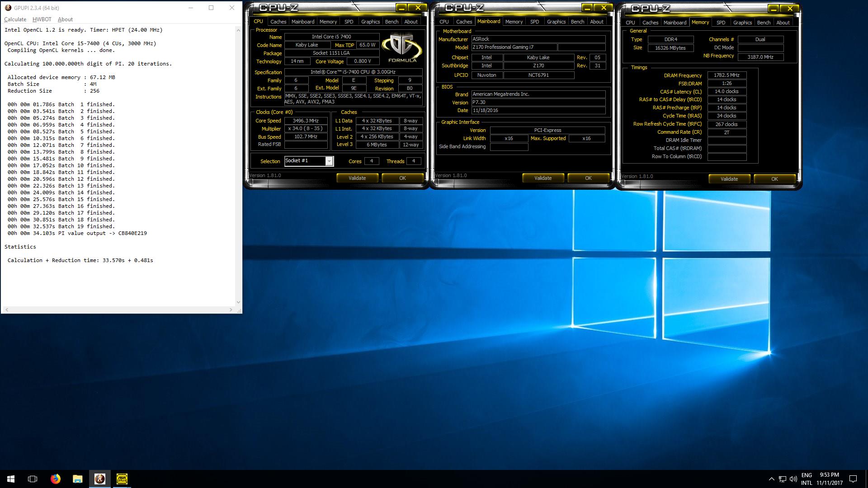
Task: Click GPUPI vertical scrollbar down arrow
Action: (x=238, y=302)
